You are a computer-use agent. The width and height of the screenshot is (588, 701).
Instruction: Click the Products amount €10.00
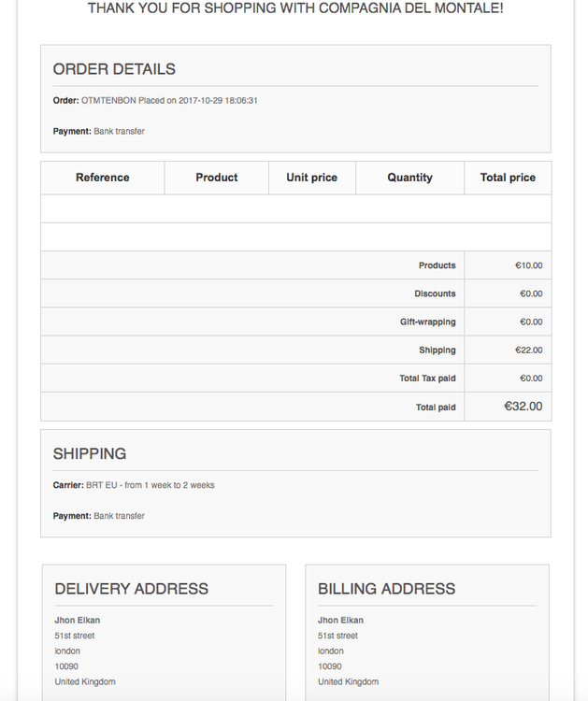click(528, 265)
